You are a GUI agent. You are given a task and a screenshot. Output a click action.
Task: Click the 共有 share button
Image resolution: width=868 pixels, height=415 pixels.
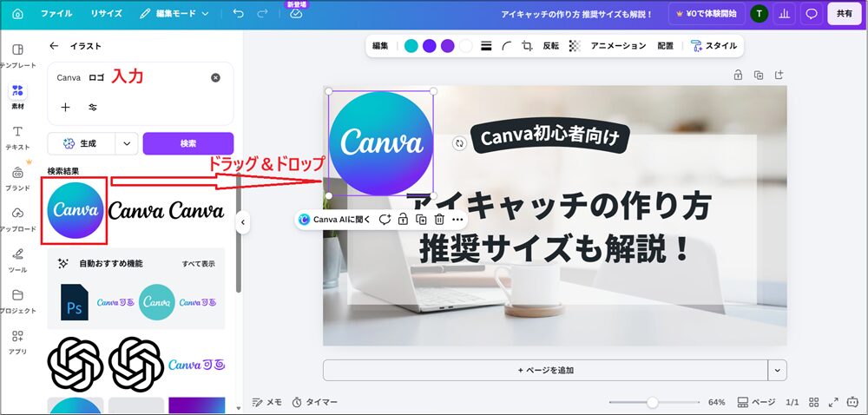(x=845, y=14)
